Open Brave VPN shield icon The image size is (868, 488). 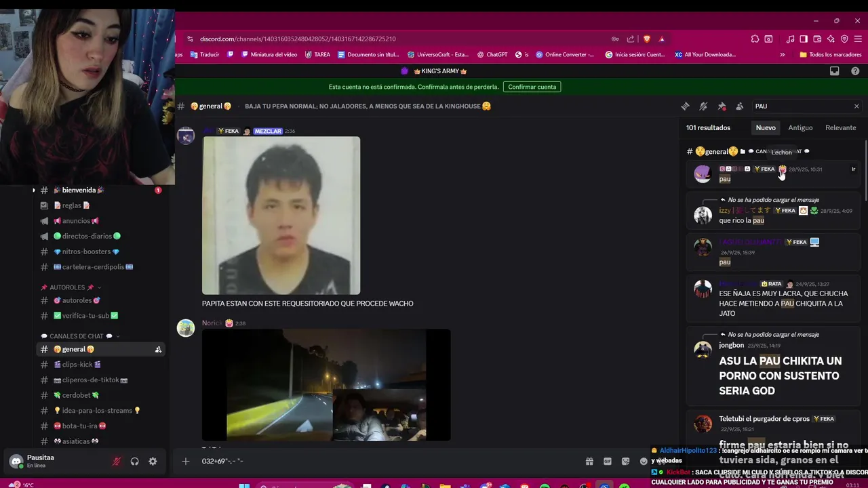click(844, 39)
